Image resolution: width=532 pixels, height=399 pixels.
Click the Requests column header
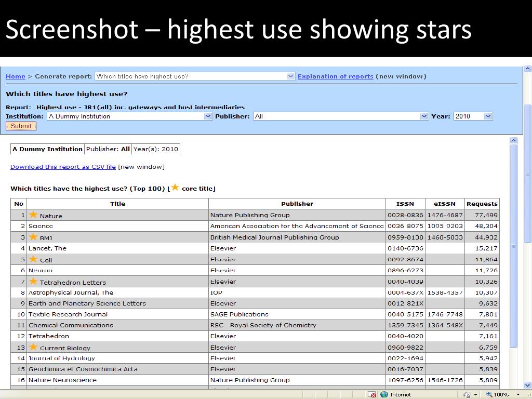tap(482, 204)
